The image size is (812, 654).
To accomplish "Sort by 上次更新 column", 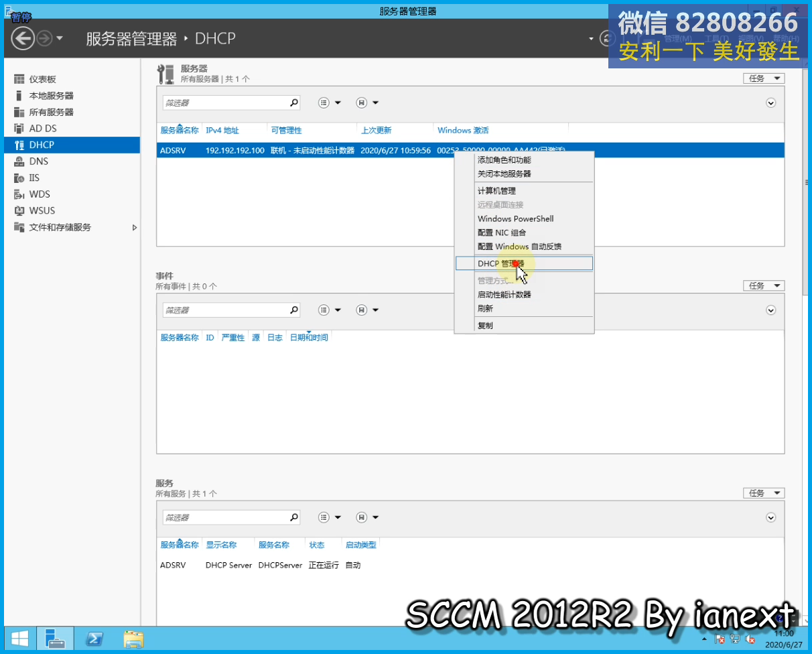I will [376, 130].
